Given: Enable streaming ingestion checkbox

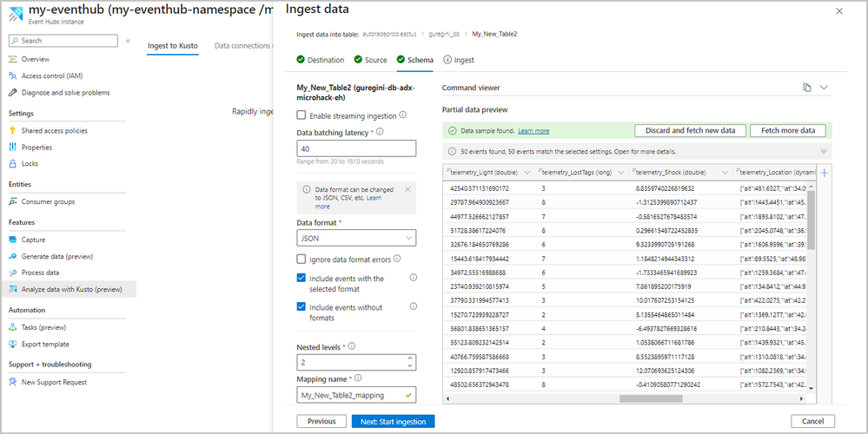Looking at the screenshot, I should point(301,115).
